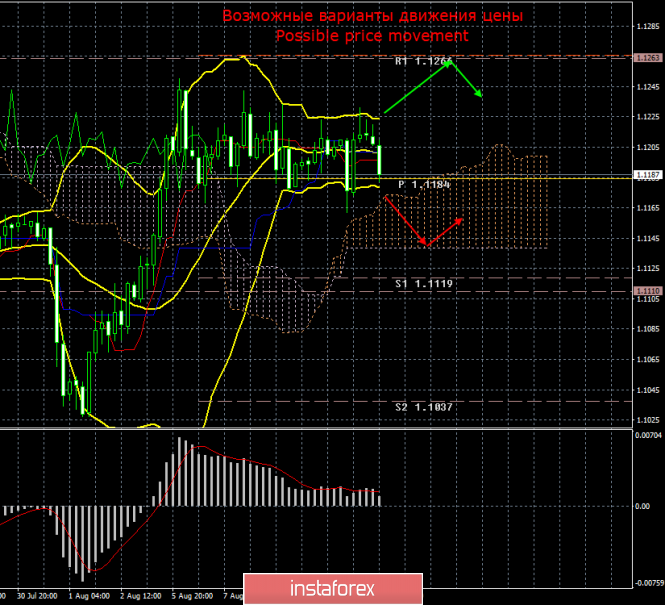Click the 0.00704 MACD scale value
The width and height of the screenshot is (665, 605).
[x=648, y=436]
